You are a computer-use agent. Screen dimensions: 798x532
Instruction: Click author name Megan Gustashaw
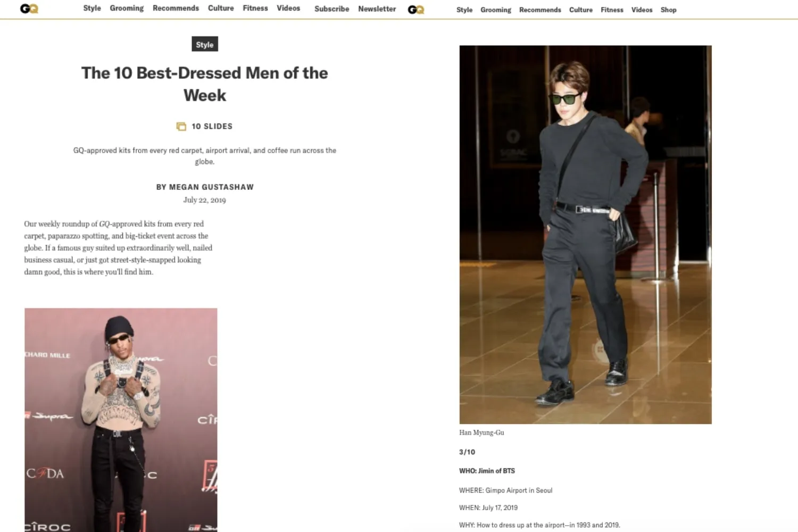tap(212, 187)
